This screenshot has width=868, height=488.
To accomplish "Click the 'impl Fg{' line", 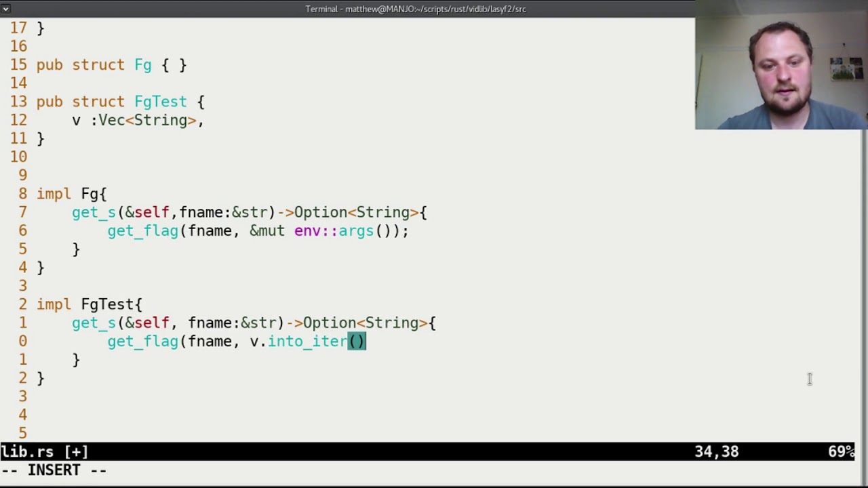I will tap(71, 194).
